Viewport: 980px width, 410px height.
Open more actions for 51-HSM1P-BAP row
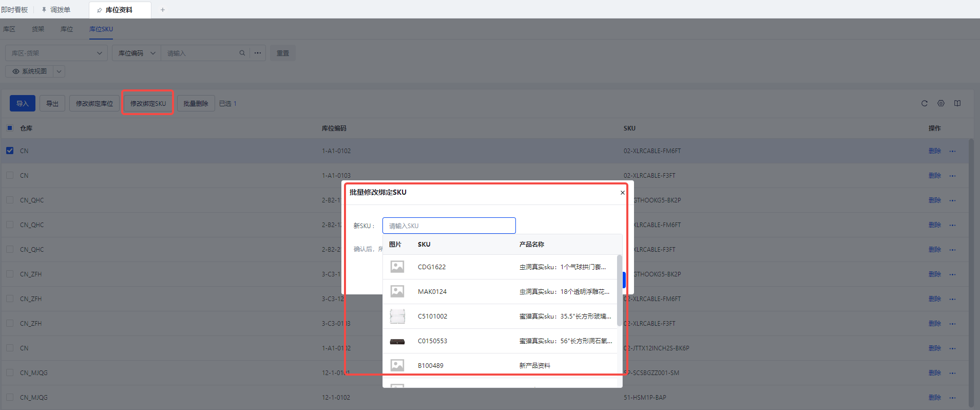(953, 398)
